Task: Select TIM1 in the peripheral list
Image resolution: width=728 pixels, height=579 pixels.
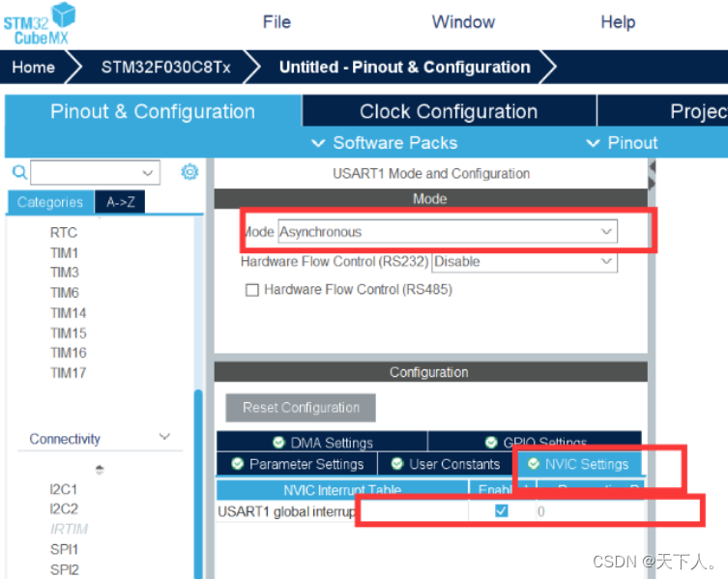Action: tap(64, 252)
